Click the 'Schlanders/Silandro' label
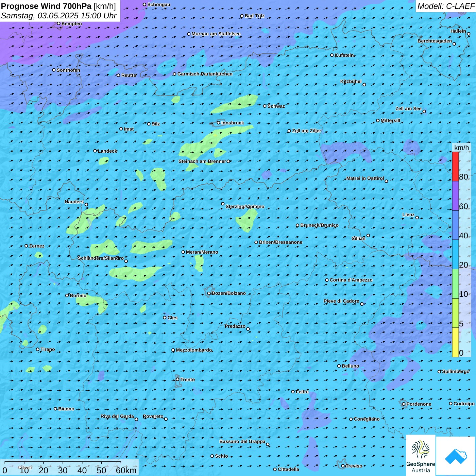The image size is (476, 476). pyautogui.click(x=101, y=258)
